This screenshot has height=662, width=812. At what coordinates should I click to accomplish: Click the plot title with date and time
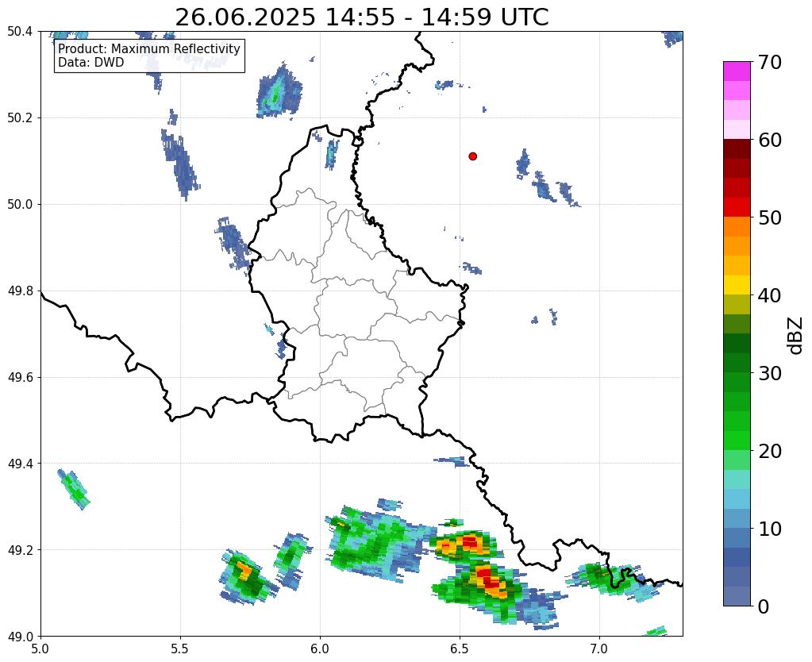pyautogui.click(x=361, y=17)
